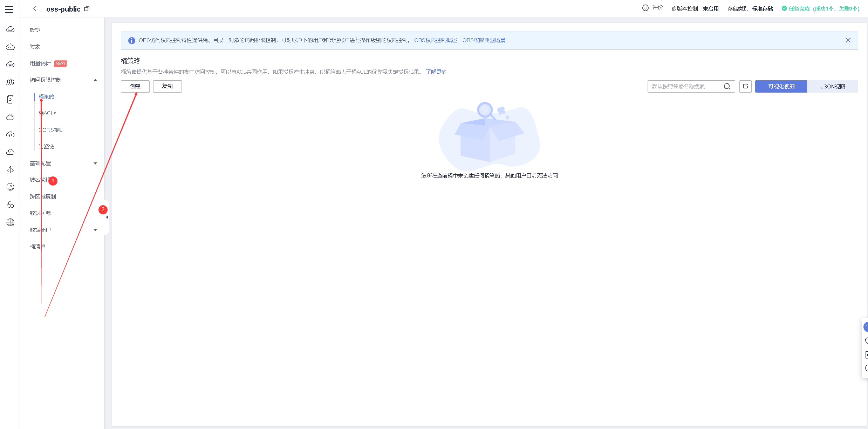Screen dimensions: 868x429
Task: Click the back arrow beside oss-public
Action: 35,9
